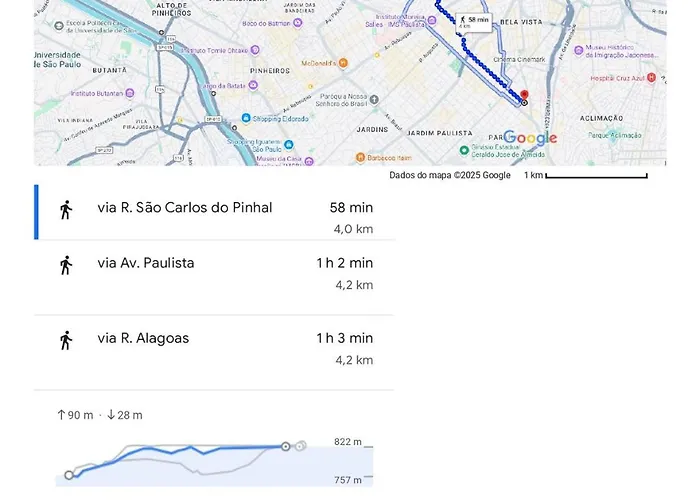Click the Hospital Cruz Azul marker
The width and height of the screenshot is (700, 500).
click(651, 77)
